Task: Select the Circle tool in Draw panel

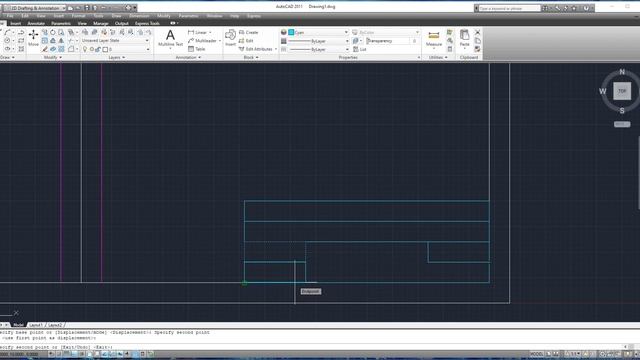Action: click(7, 40)
